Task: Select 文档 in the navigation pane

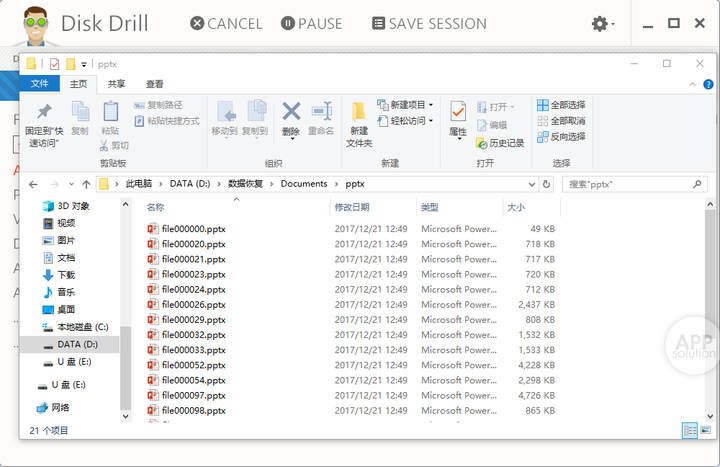Action: pos(59,258)
